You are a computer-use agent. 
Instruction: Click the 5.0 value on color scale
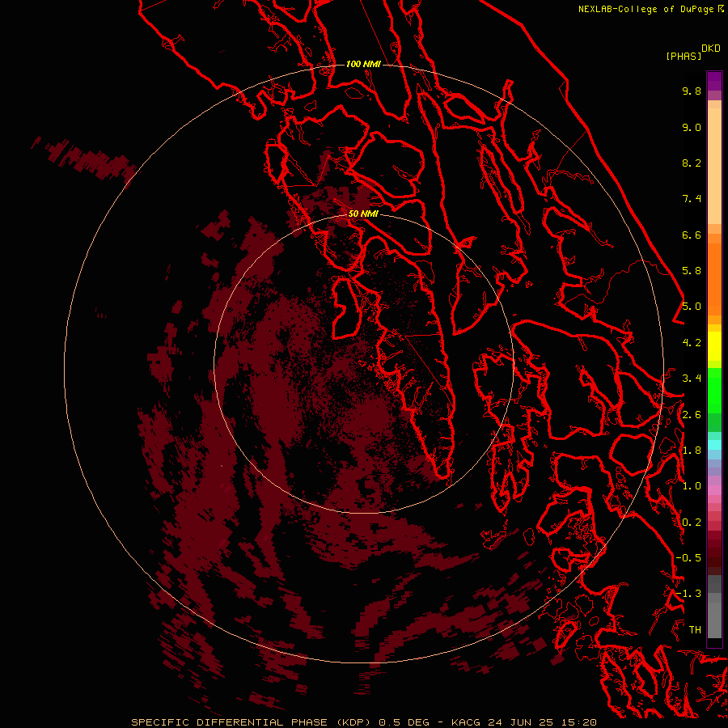tap(692, 307)
